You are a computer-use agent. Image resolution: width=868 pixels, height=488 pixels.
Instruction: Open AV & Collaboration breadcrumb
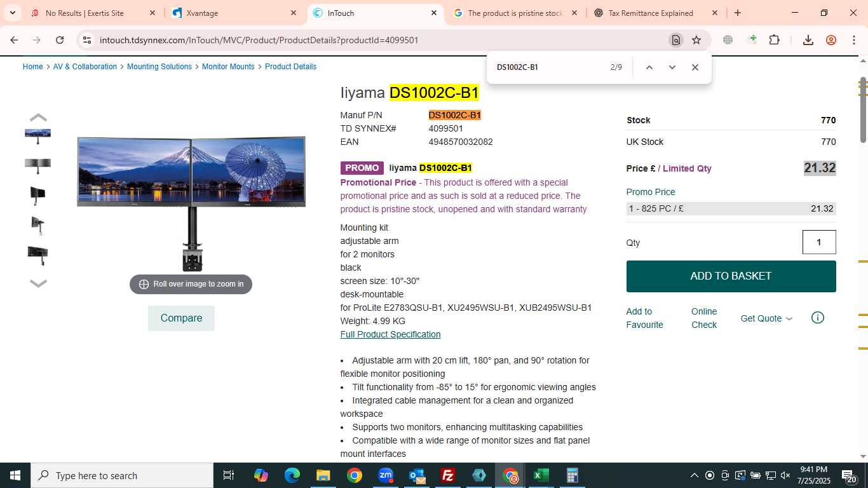85,67
